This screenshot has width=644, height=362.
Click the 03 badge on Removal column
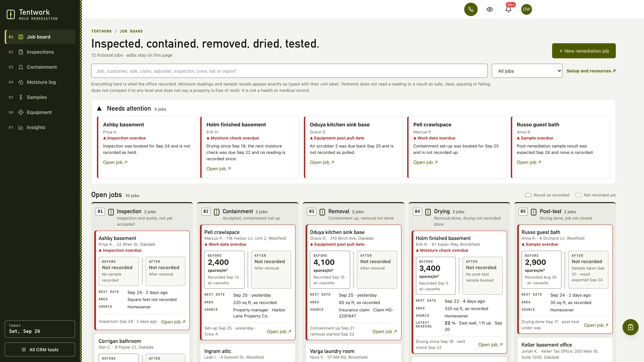coord(311,211)
